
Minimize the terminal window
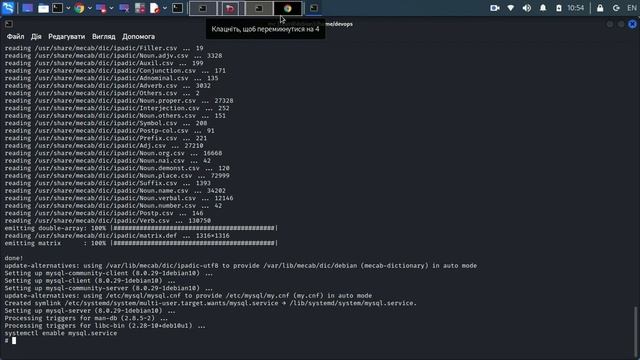click(x=610, y=24)
